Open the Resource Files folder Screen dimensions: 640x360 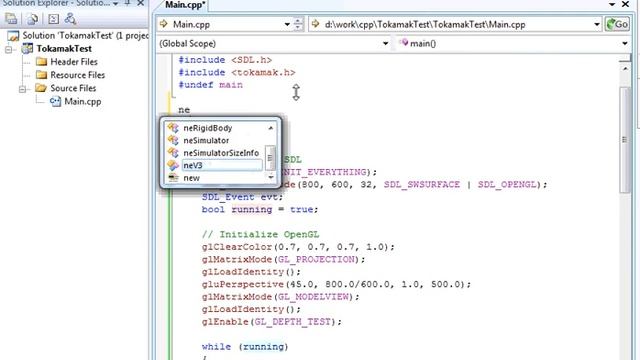tap(78, 75)
